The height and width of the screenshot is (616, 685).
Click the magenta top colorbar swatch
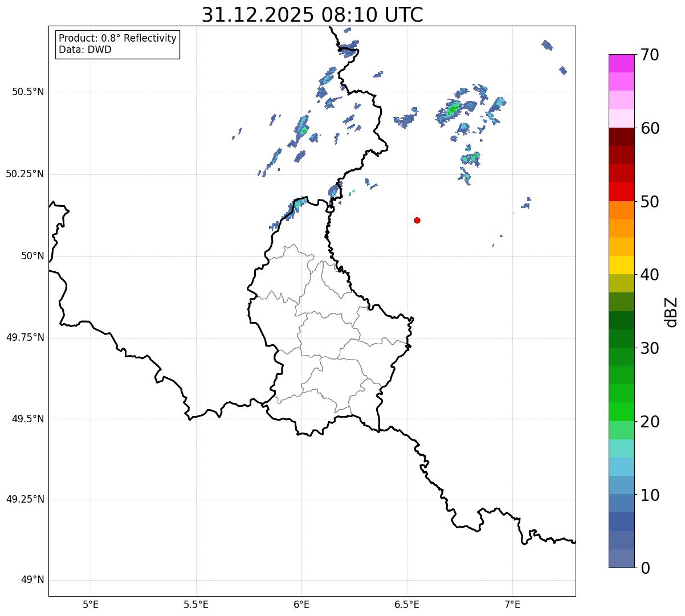point(622,63)
